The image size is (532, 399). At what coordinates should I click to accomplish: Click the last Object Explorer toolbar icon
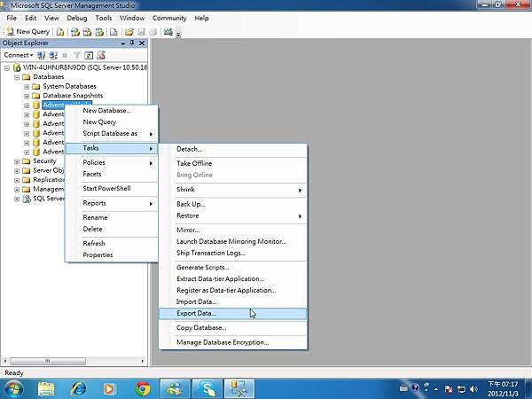point(101,55)
